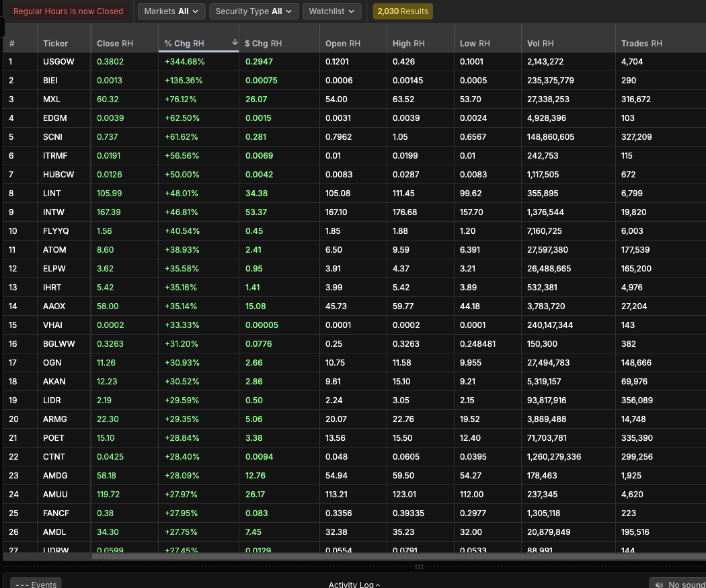Select the LIDR ticker
Image resolution: width=706 pixels, height=588 pixels.
tap(52, 401)
